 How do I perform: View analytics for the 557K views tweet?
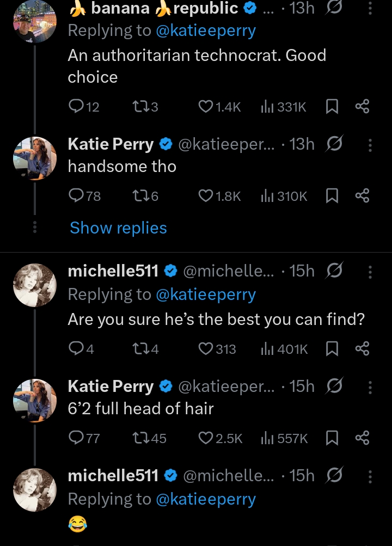(284, 438)
